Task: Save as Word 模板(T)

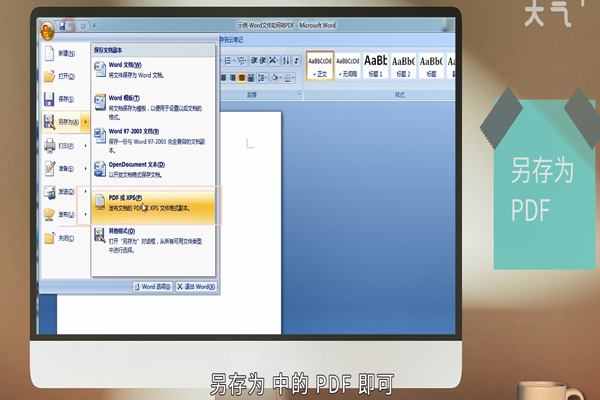Action: (x=153, y=107)
